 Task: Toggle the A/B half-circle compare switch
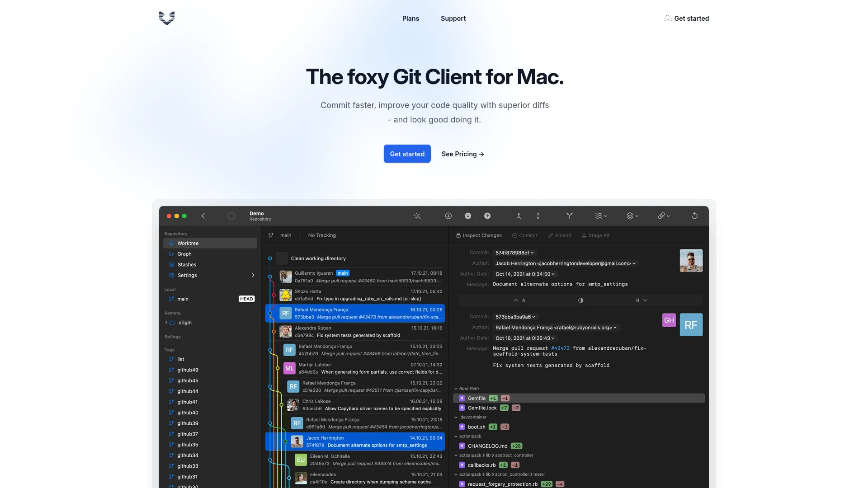pos(580,300)
